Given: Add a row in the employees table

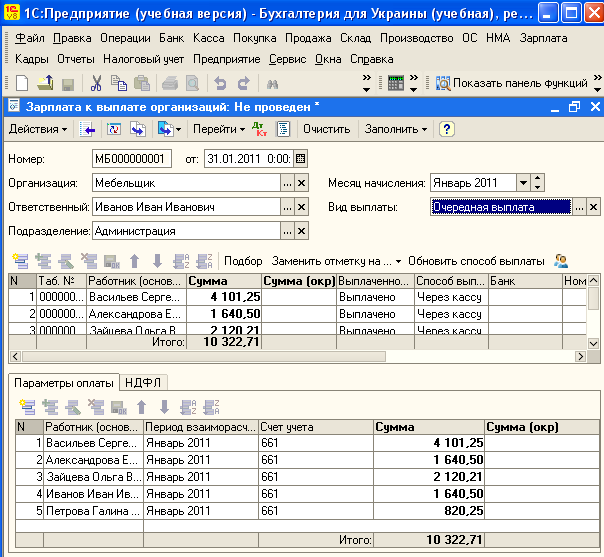Looking at the screenshot, I should point(20,261).
